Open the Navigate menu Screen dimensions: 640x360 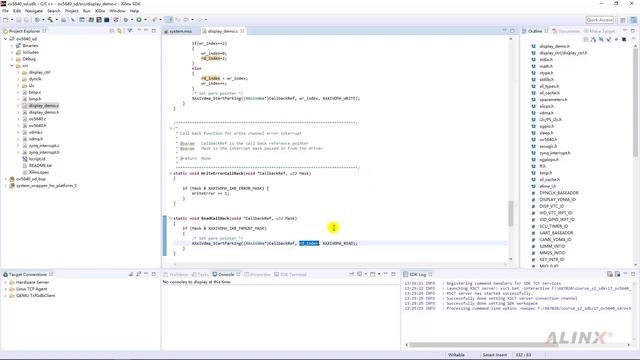[x=34, y=11]
